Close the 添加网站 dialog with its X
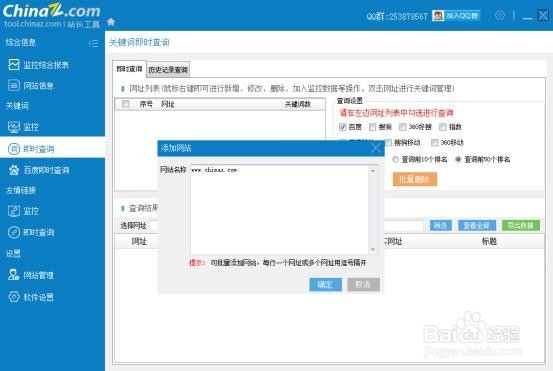The image size is (553, 371). [x=376, y=148]
